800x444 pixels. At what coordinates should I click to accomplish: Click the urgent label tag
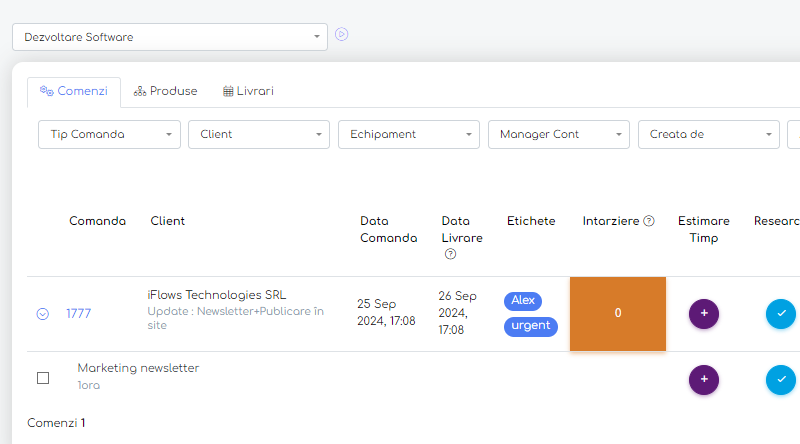(x=531, y=326)
